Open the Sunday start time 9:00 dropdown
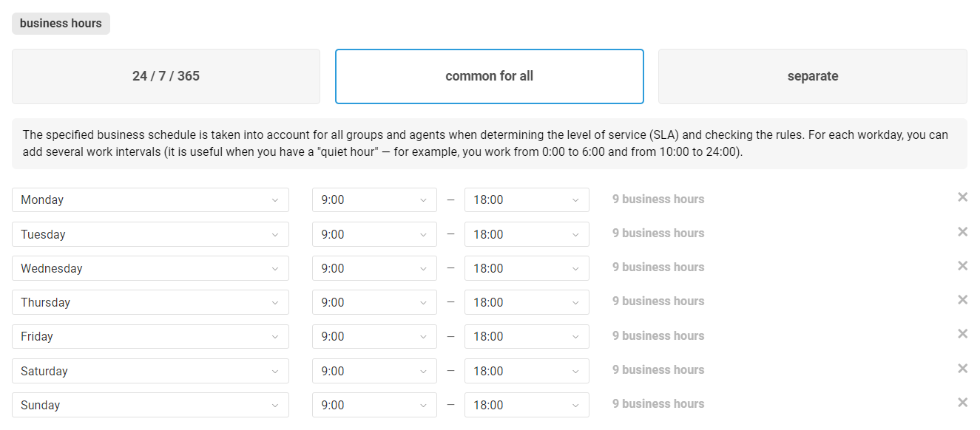This screenshot has height=430, width=980. [374, 405]
